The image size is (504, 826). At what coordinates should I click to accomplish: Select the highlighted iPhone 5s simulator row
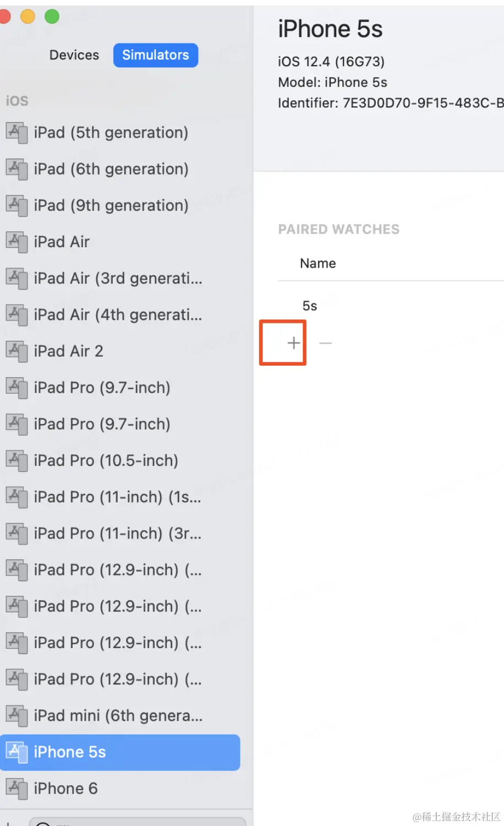120,752
